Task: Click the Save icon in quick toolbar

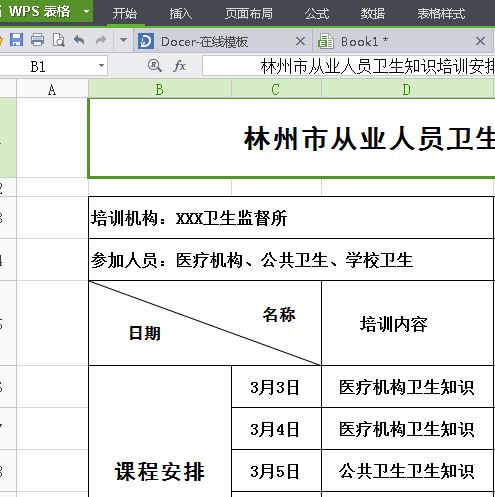Action: pyautogui.click(x=16, y=40)
